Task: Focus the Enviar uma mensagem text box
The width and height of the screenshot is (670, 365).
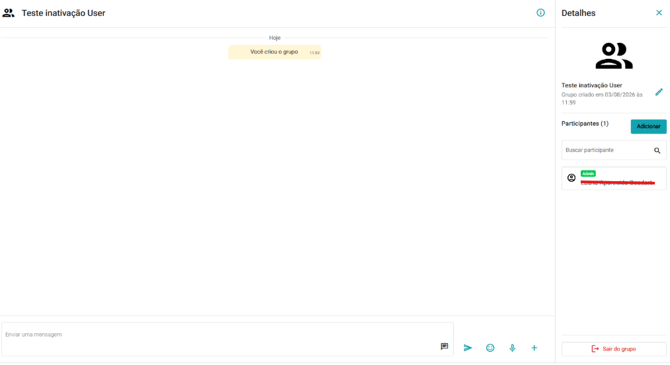Action: (227, 339)
